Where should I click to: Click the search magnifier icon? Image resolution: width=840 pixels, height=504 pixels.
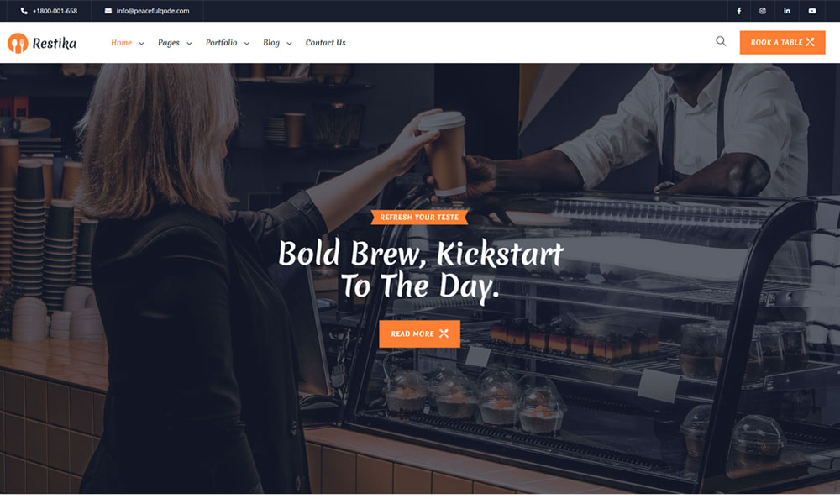(721, 41)
